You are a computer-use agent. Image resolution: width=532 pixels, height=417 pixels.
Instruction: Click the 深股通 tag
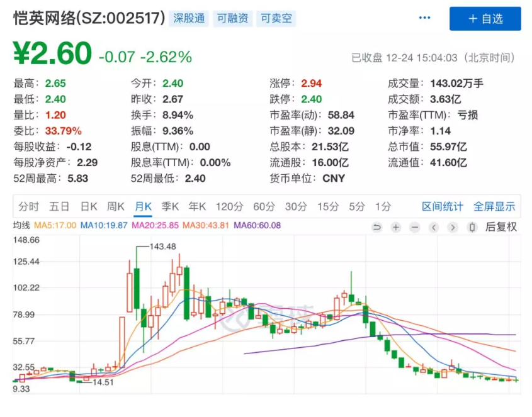(189, 18)
